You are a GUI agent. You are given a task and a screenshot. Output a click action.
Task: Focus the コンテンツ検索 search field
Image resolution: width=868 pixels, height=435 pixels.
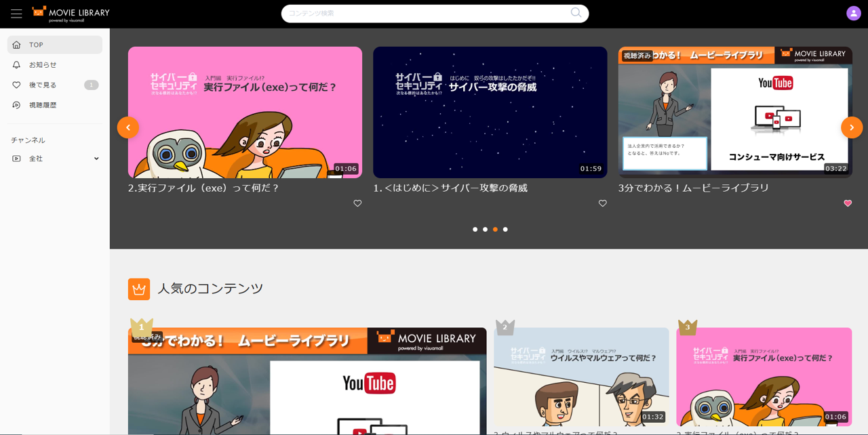coord(435,14)
